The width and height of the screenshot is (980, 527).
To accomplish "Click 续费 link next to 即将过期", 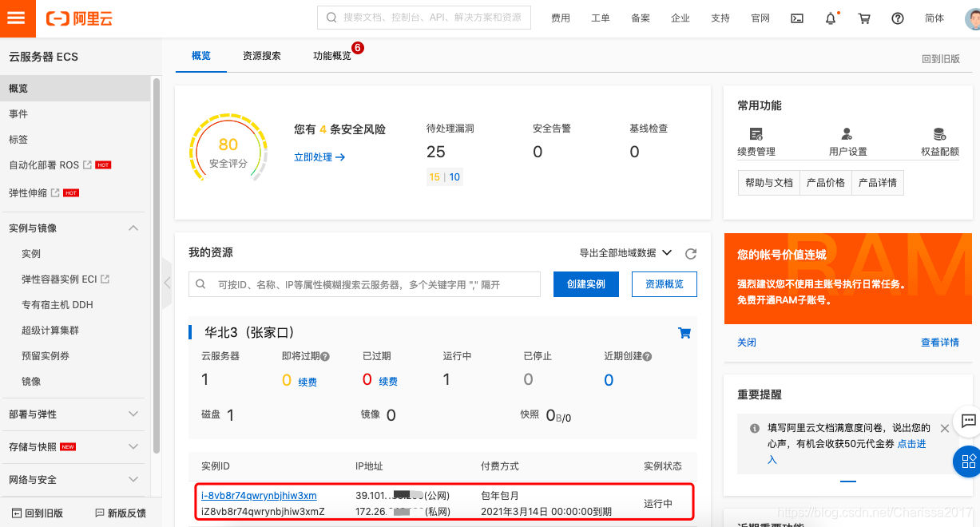I will coord(307,382).
